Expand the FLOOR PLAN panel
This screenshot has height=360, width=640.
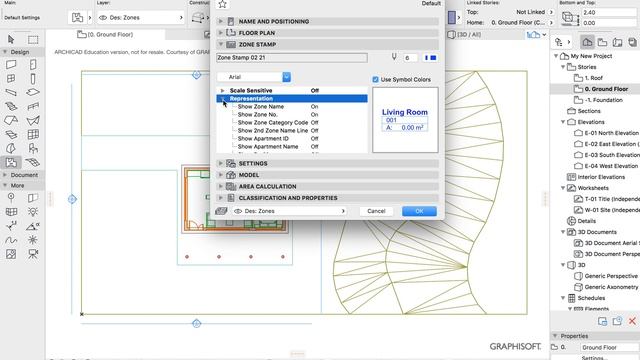(327, 33)
